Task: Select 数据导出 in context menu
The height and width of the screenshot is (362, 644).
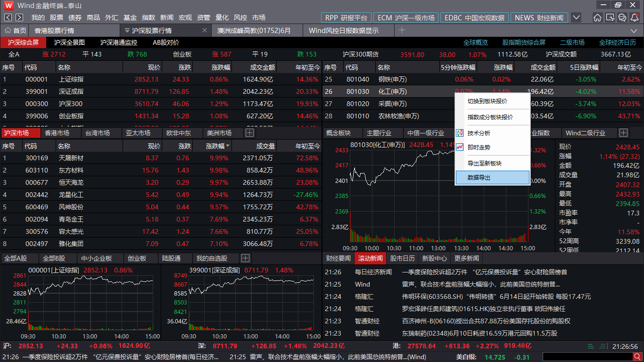Action: point(492,178)
